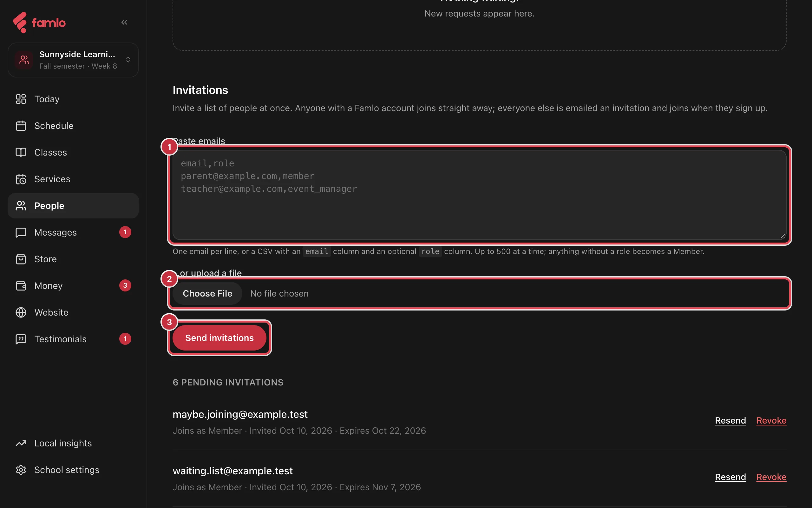The width and height of the screenshot is (812, 508).
Task: Click the Money wallet icon
Action: tap(21, 285)
